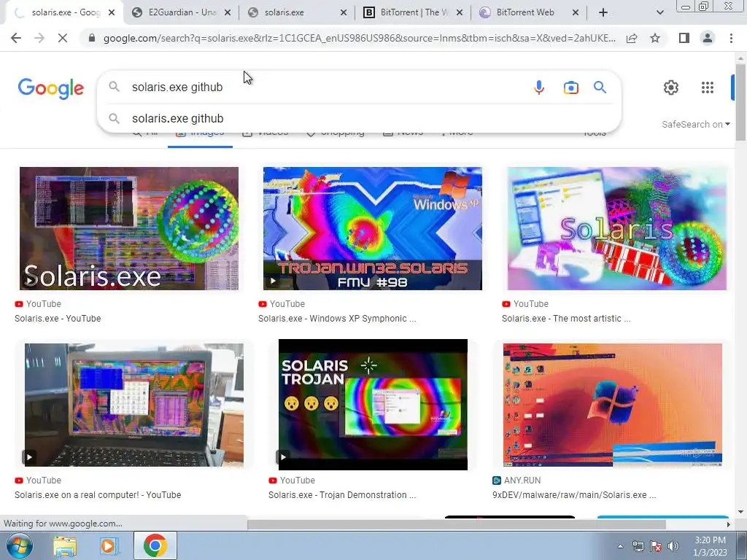
Task: Switch to the BitTorrent | The W tab
Action: 414,12
